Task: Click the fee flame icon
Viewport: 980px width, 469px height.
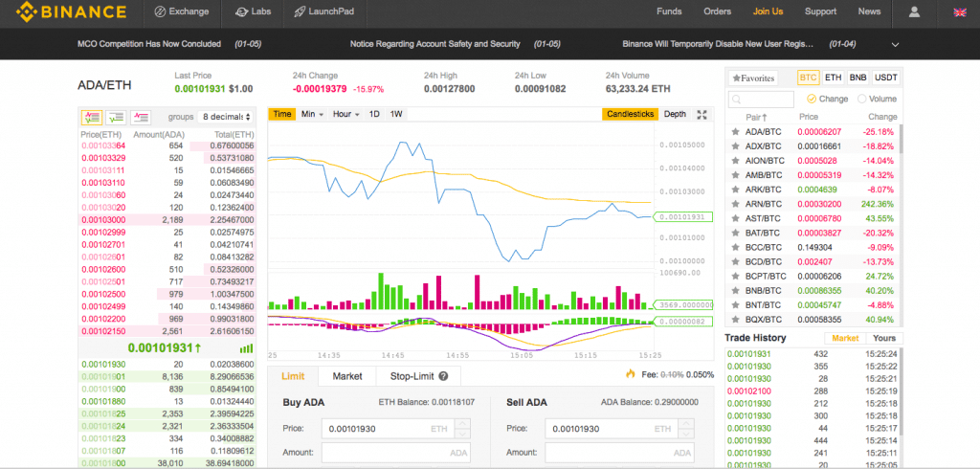Action: [630, 374]
